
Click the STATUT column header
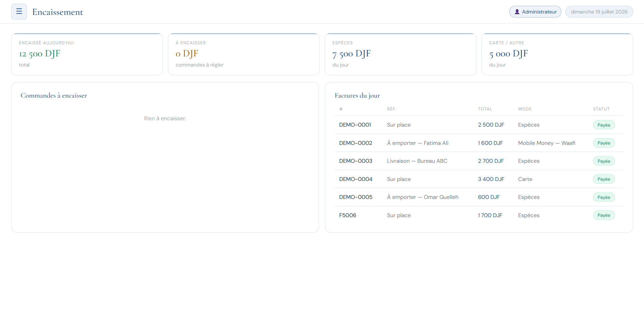coord(601,109)
